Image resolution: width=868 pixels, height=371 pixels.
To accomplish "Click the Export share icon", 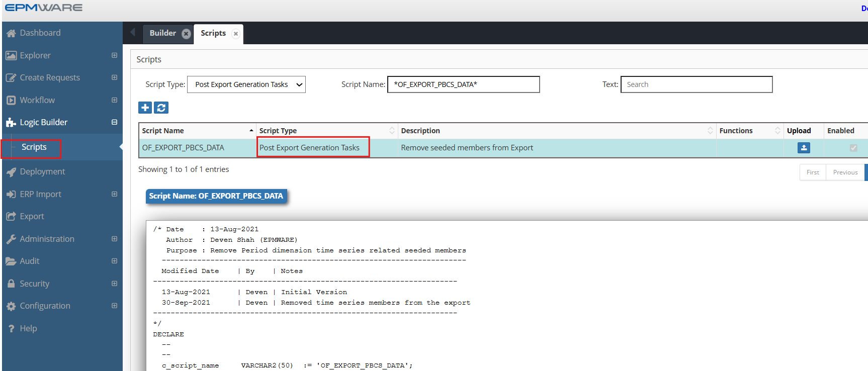I will pos(11,217).
